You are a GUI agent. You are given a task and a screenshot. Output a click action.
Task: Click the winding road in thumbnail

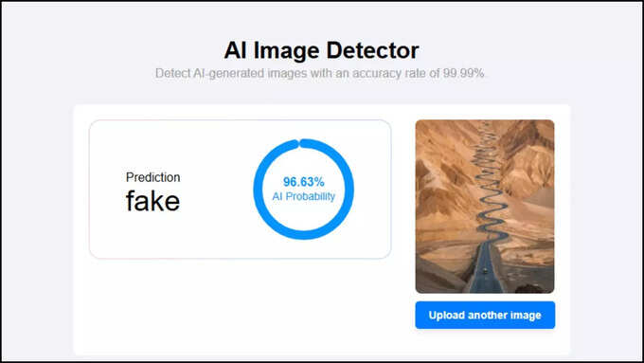(x=488, y=206)
